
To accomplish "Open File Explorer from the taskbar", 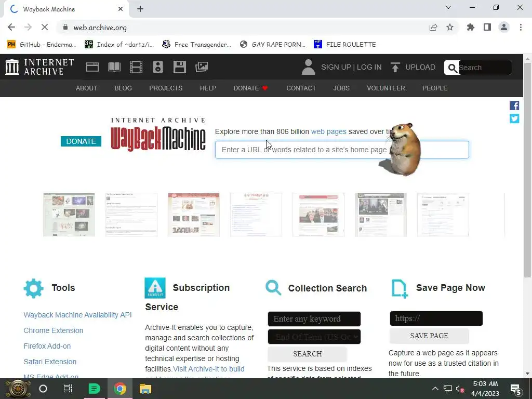I will [x=145, y=389].
